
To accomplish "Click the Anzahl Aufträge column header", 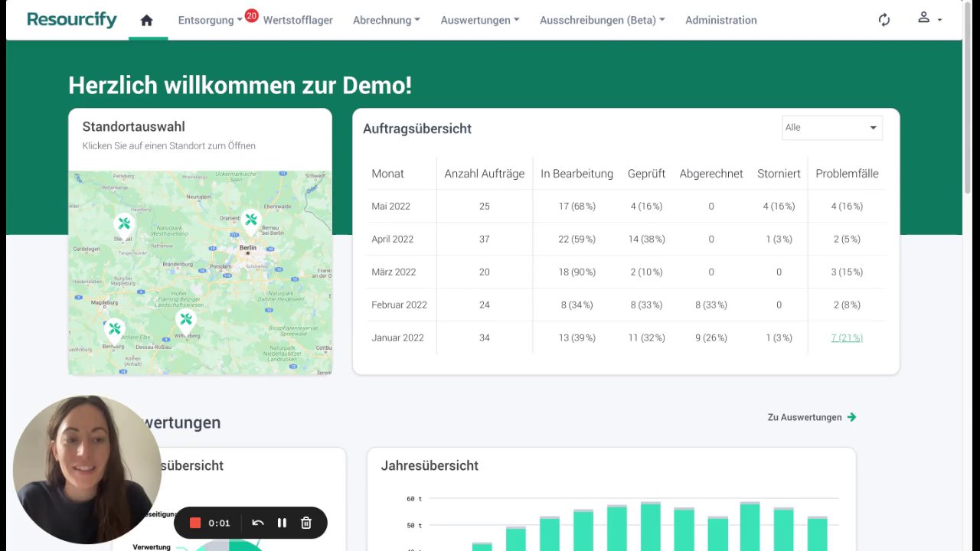I will click(x=485, y=174).
